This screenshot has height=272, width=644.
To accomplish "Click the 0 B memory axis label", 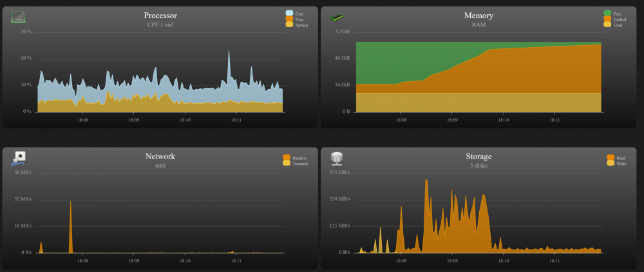I will 346,112.
